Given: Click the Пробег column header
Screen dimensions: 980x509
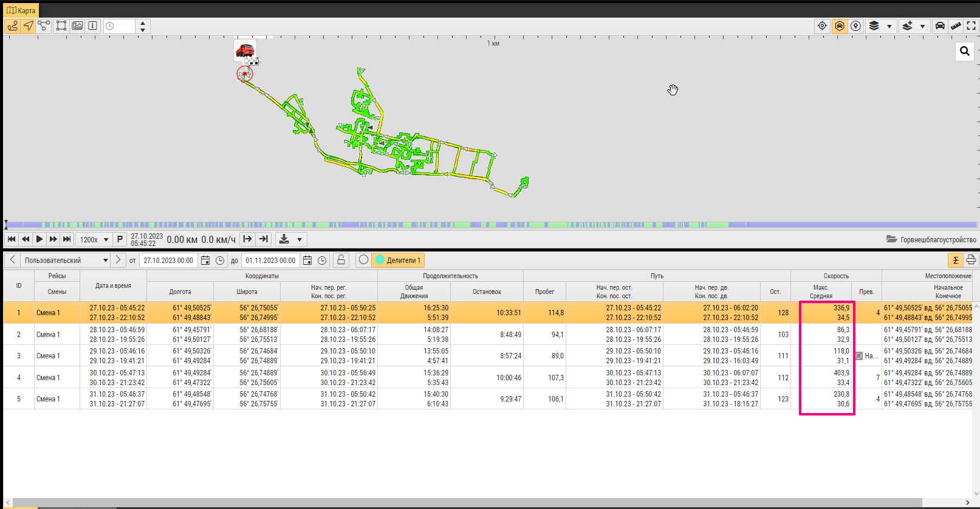Looking at the screenshot, I should click(544, 292).
